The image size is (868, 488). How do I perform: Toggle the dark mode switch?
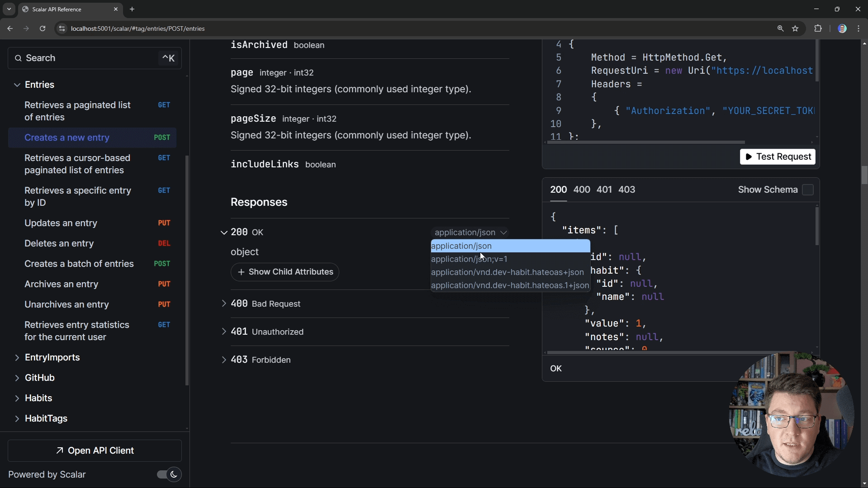[x=169, y=474]
